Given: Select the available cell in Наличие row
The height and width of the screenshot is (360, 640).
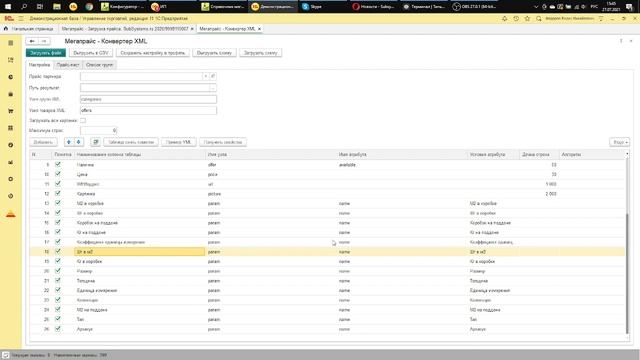Looking at the screenshot, I should (x=402, y=164).
